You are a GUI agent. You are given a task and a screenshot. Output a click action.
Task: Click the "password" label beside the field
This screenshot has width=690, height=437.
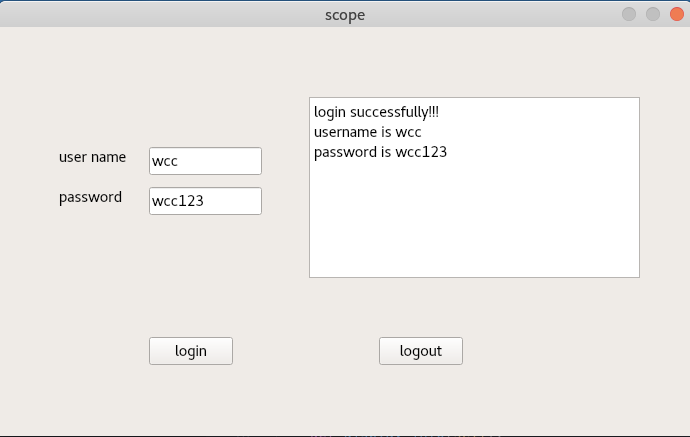point(91,197)
